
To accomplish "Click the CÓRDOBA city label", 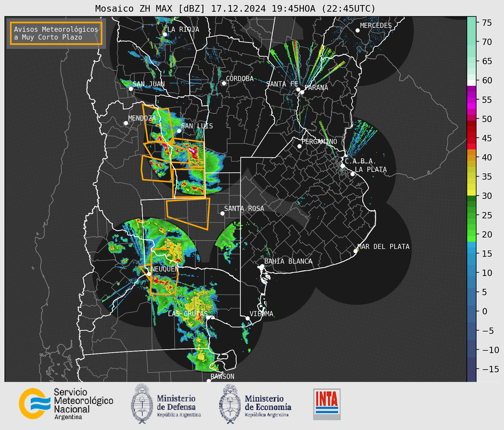I will click(x=240, y=79).
